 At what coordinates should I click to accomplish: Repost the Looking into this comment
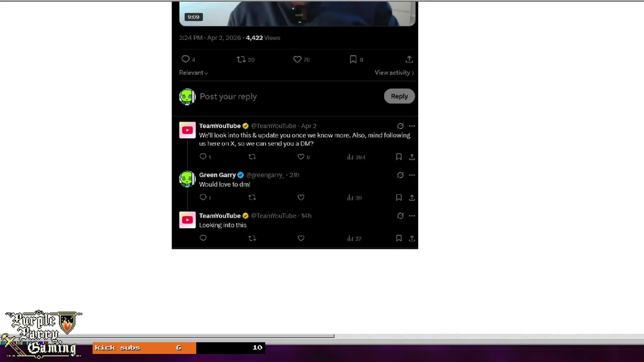(252, 238)
